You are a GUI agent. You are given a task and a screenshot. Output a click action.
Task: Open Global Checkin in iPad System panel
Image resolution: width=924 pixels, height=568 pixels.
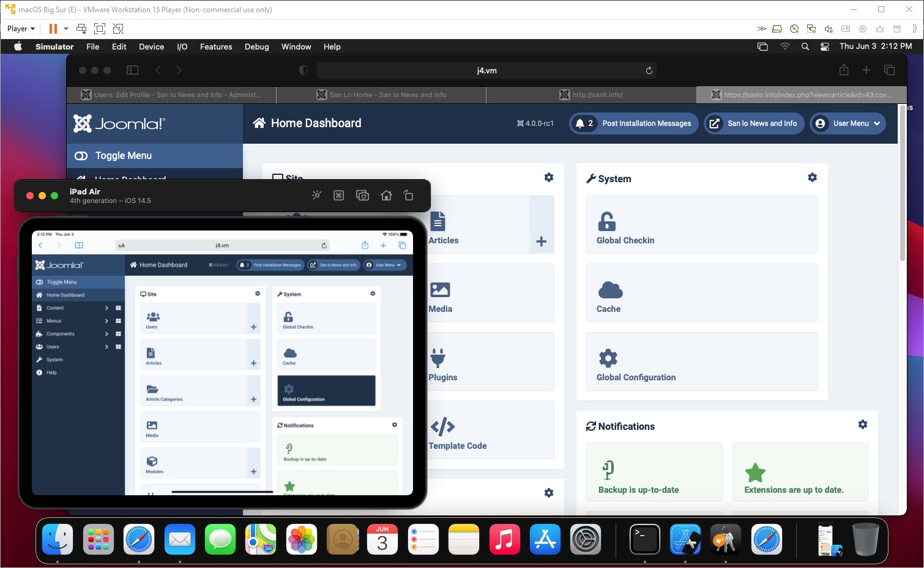(x=326, y=318)
